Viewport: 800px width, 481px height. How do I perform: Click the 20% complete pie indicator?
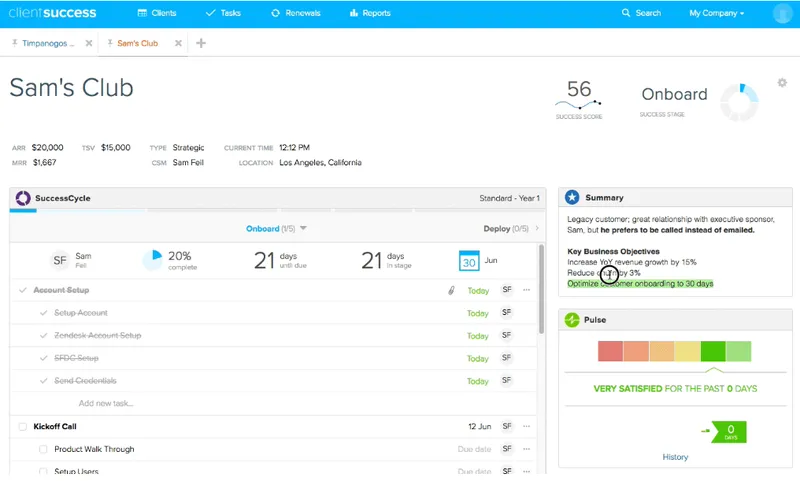click(152, 260)
